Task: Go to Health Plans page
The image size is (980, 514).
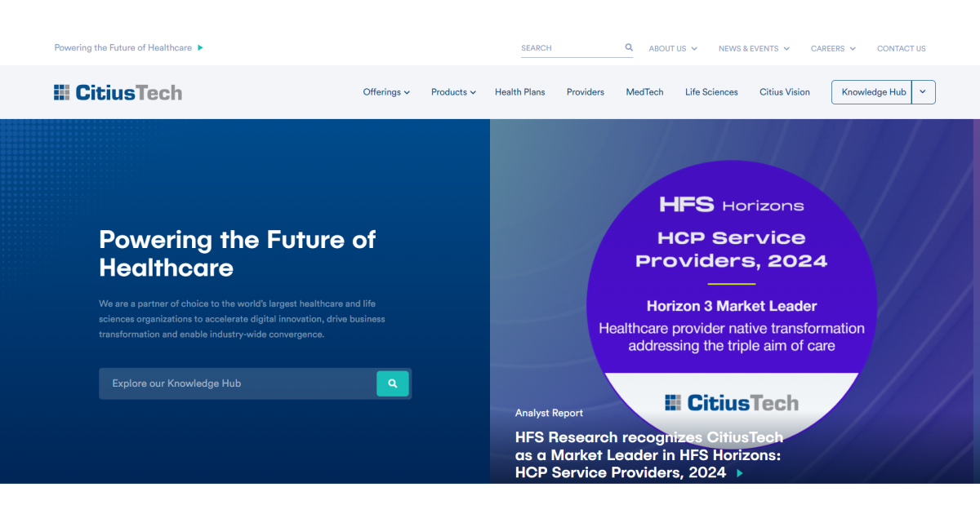Action: (519, 92)
